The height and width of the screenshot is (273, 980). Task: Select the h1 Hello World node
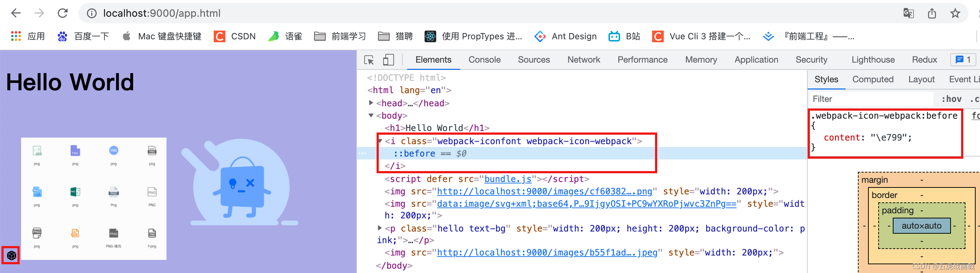click(x=437, y=128)
